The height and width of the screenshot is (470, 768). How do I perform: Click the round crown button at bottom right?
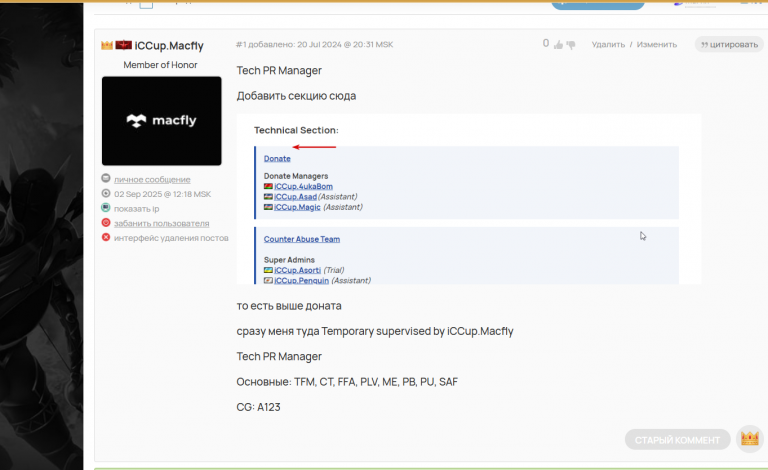(750, 439)
